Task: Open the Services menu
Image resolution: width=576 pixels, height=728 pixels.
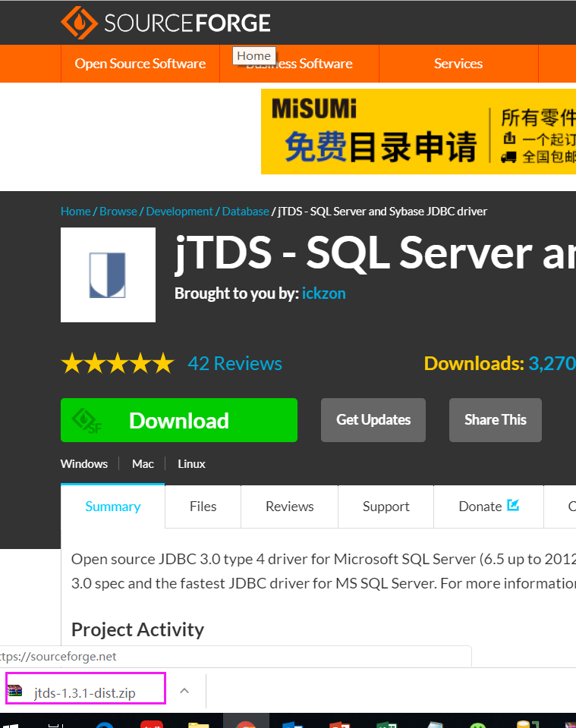Action: [x=458, y=64]
